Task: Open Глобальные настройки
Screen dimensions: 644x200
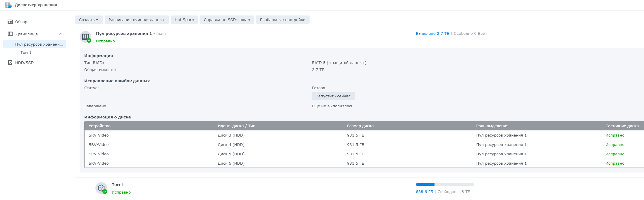Action: click(283, 20)
